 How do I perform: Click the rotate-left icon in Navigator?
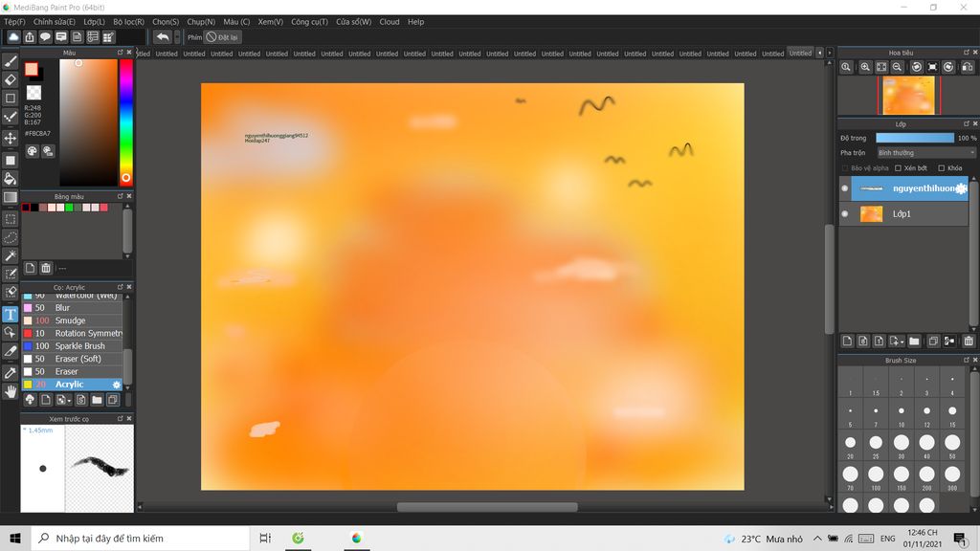tap(916, 67)
